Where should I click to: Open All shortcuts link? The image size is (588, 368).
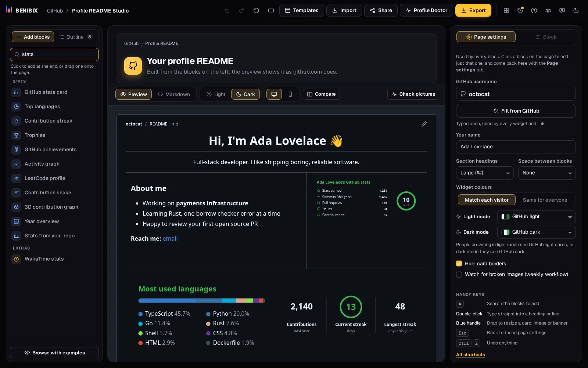point(470,355)
